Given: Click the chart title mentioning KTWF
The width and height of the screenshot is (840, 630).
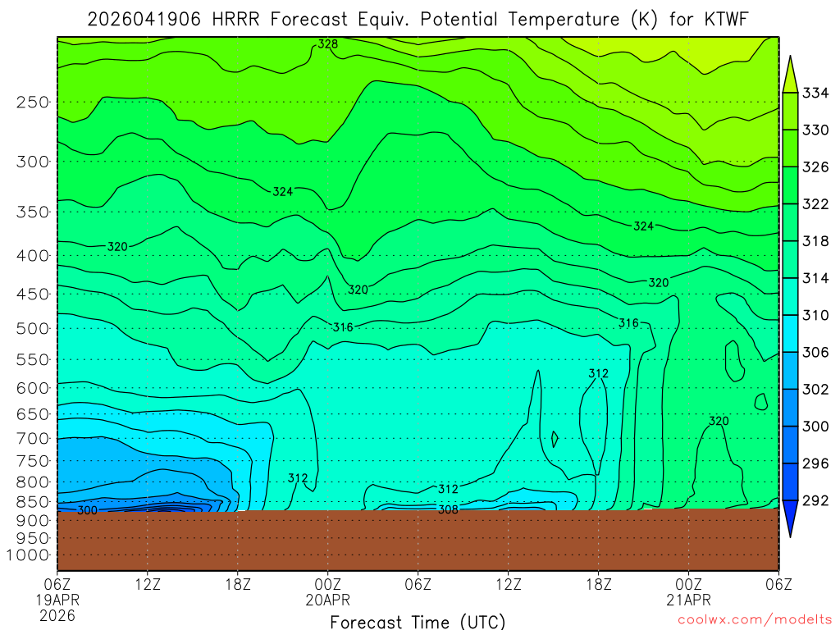Looking at the screenshot, I should (x=418, y=20).
